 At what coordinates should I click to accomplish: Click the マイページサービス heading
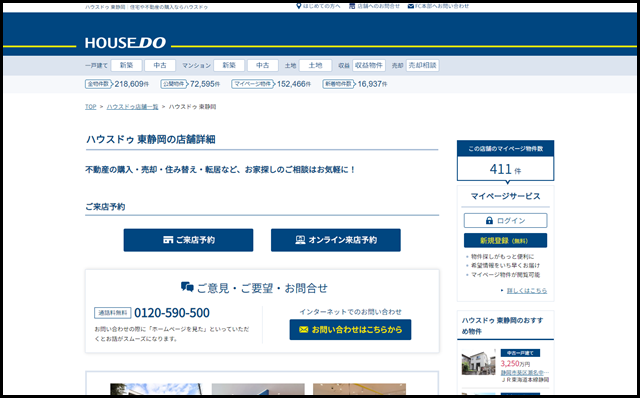505,196
